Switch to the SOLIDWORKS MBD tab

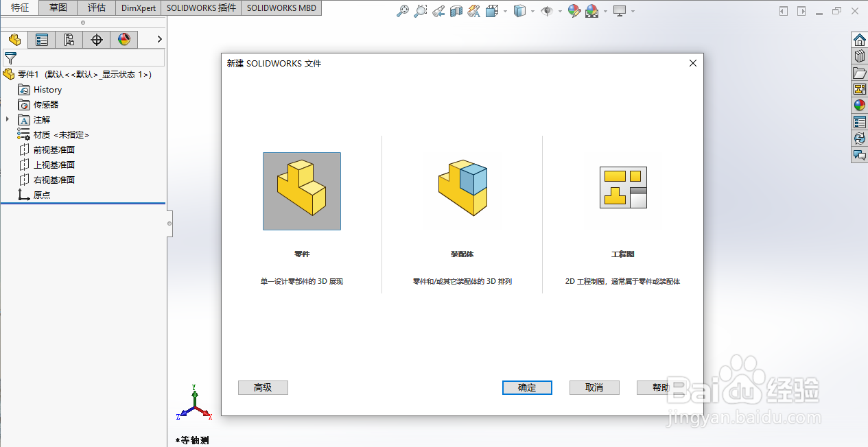click(281, 8)
